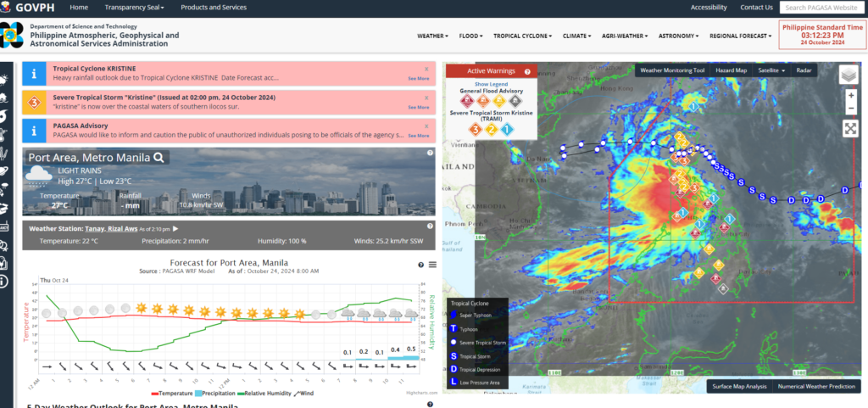Click the blue signal 1 icon in Active Warnings
This screenshot has height=408, width=868.
click(x=508, y=130)
